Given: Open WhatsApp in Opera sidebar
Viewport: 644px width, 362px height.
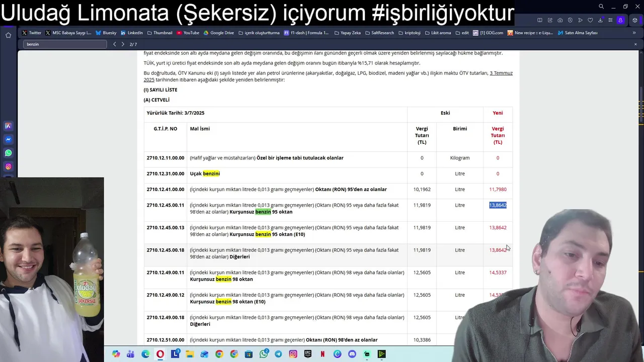Looking at the screenshot, I should click(9, 153).
